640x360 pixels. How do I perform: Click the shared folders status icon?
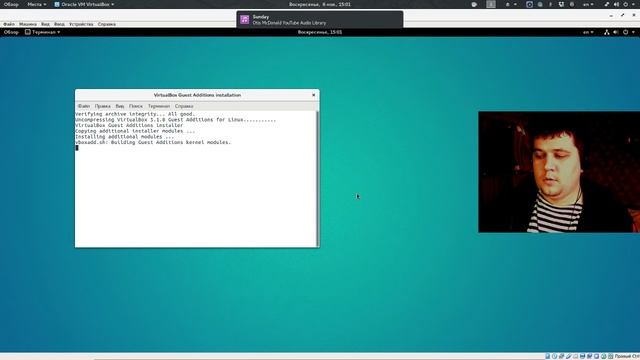pyautogui.click(x=575, y=356)
